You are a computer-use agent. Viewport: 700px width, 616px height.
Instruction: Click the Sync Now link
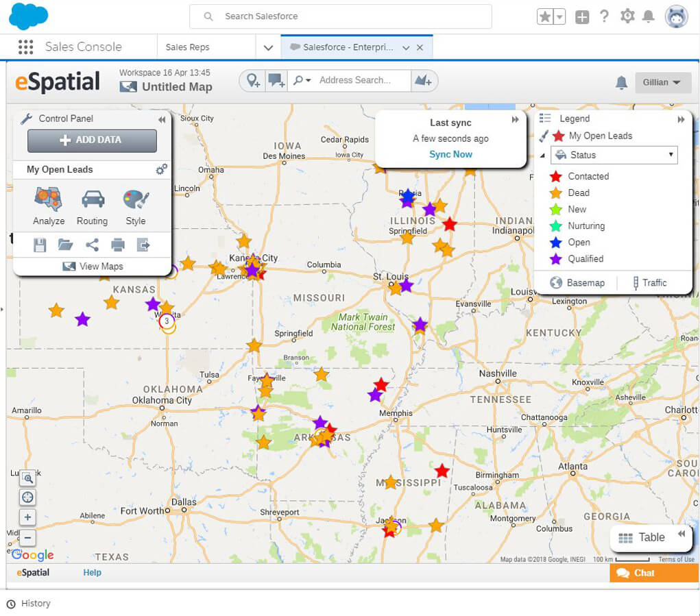tap(450, 154)
